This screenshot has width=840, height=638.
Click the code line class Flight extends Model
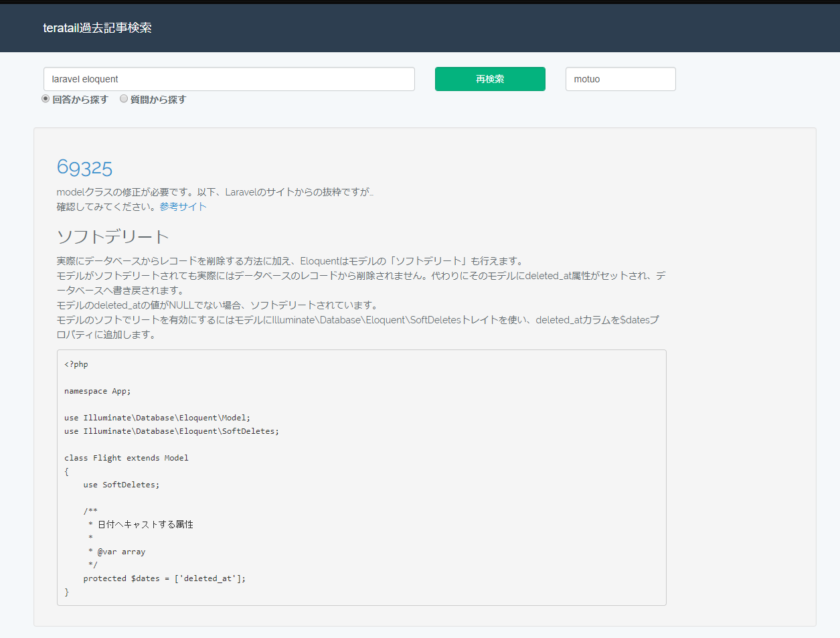(x=127, y=458)
